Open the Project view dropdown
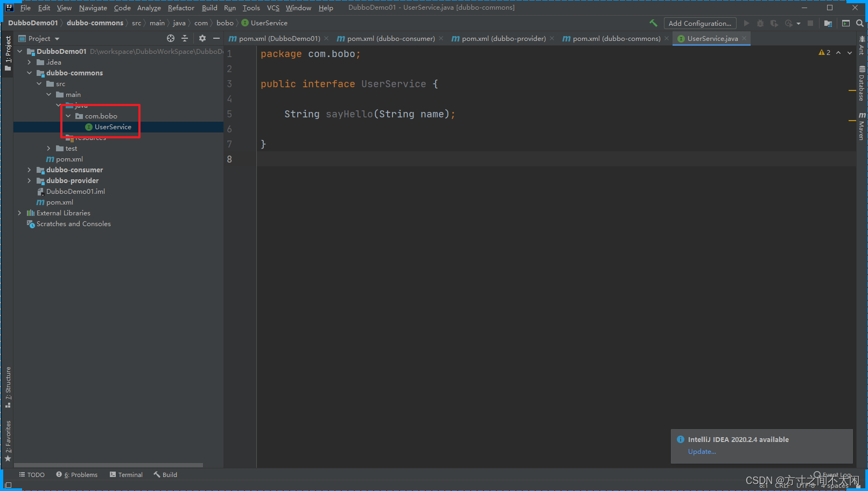The image size is (868, 491). click(55, 38)
